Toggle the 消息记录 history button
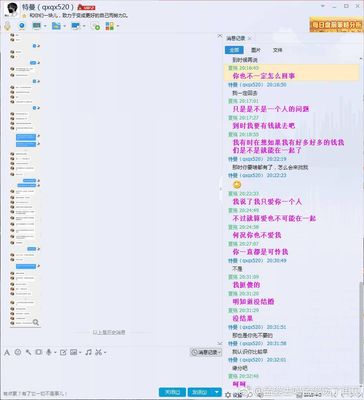The width and height of the screenshot is (364, 400). click(x=206, y=352)
